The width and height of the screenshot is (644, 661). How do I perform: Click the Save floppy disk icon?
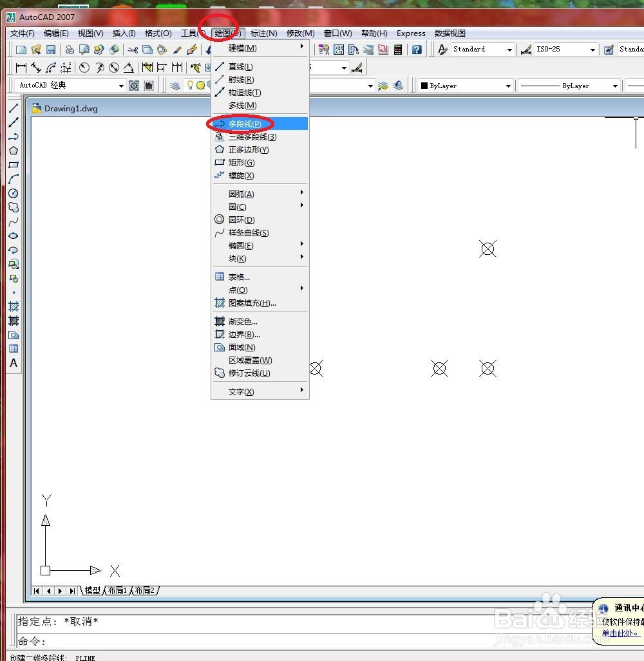click(51, 50)
